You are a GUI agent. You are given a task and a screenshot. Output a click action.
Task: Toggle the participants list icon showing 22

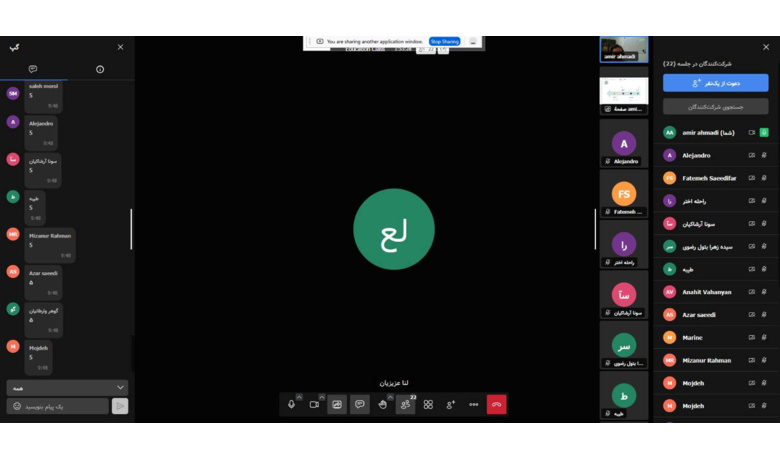click(x=405, y=404)
